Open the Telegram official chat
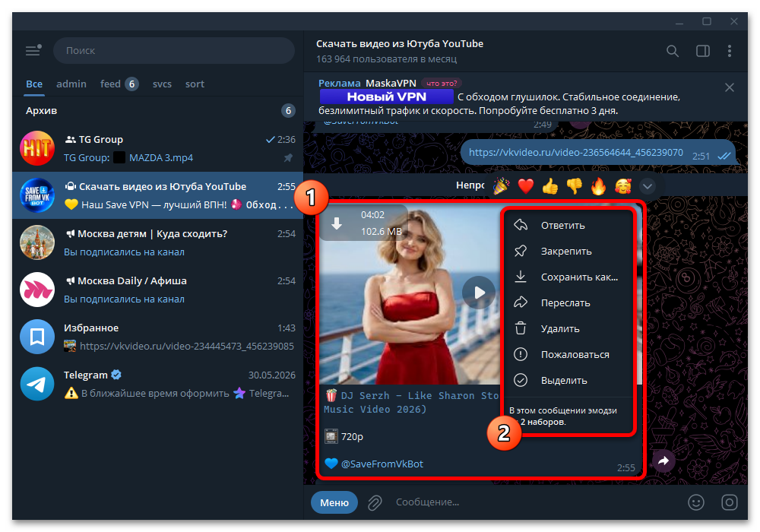 (x=157, y=384)
